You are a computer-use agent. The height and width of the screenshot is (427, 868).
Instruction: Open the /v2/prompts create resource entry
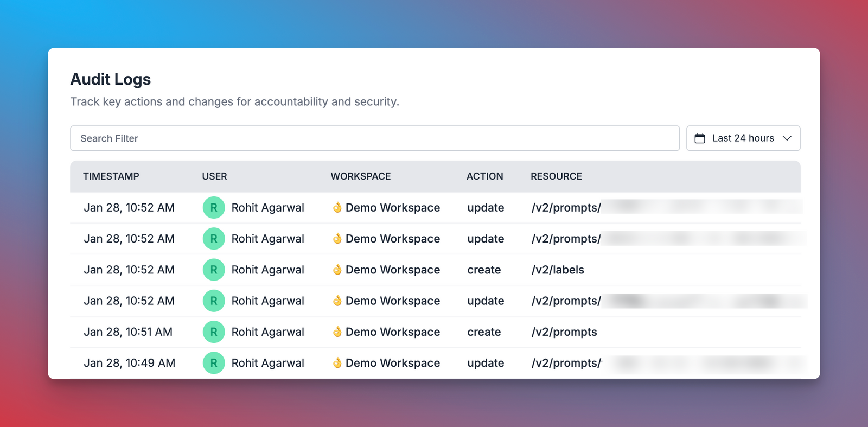[x=564, y=332]
